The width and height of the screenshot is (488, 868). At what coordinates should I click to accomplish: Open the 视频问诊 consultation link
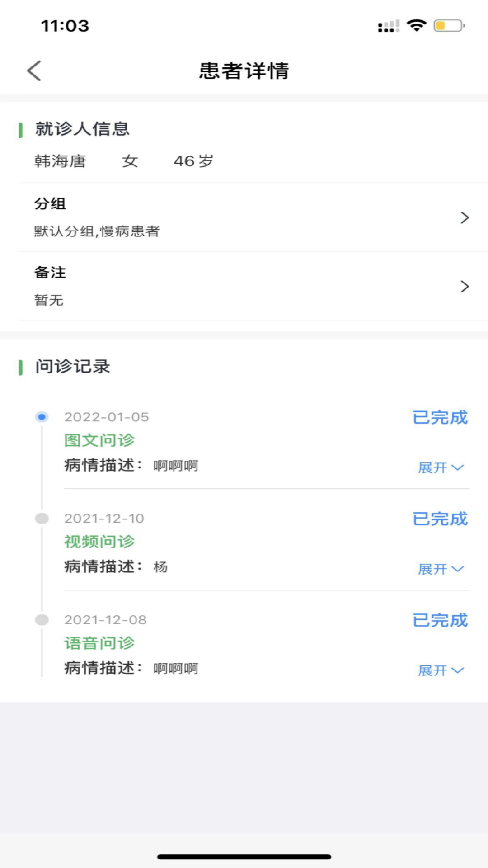pos(99,542)
